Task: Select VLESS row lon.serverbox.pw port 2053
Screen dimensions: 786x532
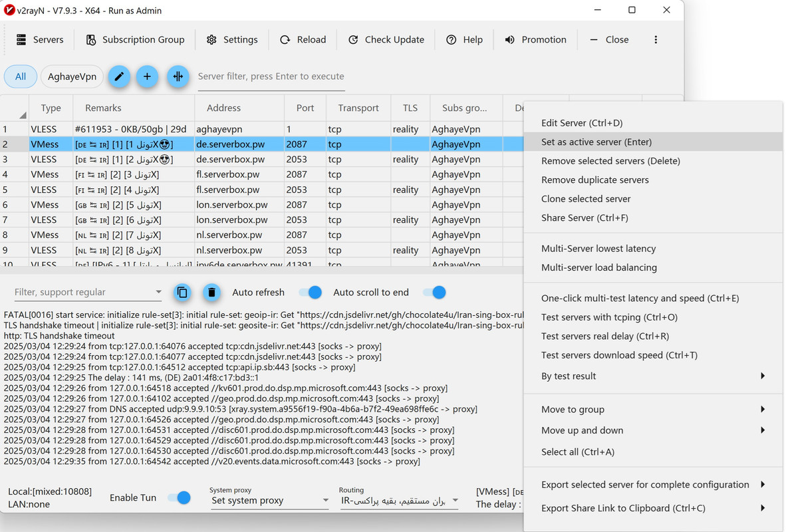Action: click(x=261, y=219)
